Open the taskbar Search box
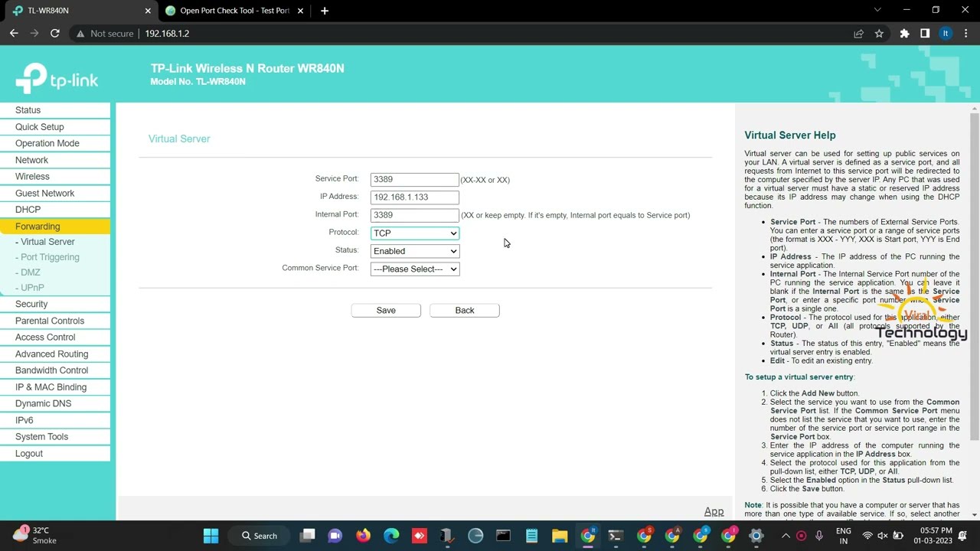980x551 pixels. point(260,536)
